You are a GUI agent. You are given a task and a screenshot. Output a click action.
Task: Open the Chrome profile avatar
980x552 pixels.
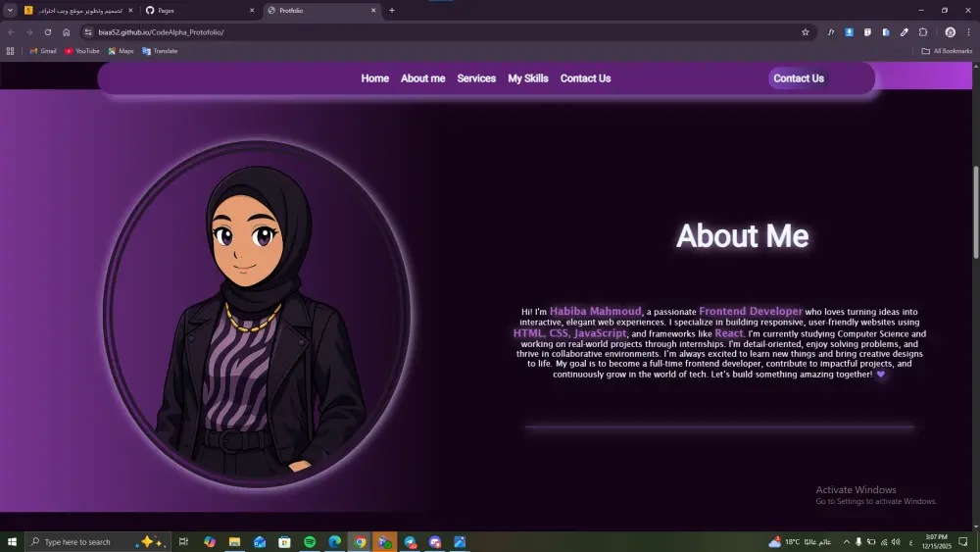tap(950, 32)
